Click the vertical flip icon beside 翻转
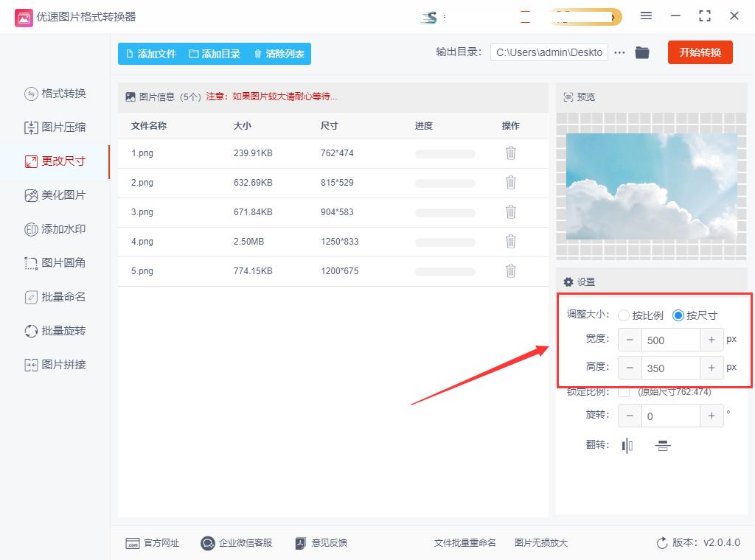This screenshot has width=755, height=560. pos(662,445)
